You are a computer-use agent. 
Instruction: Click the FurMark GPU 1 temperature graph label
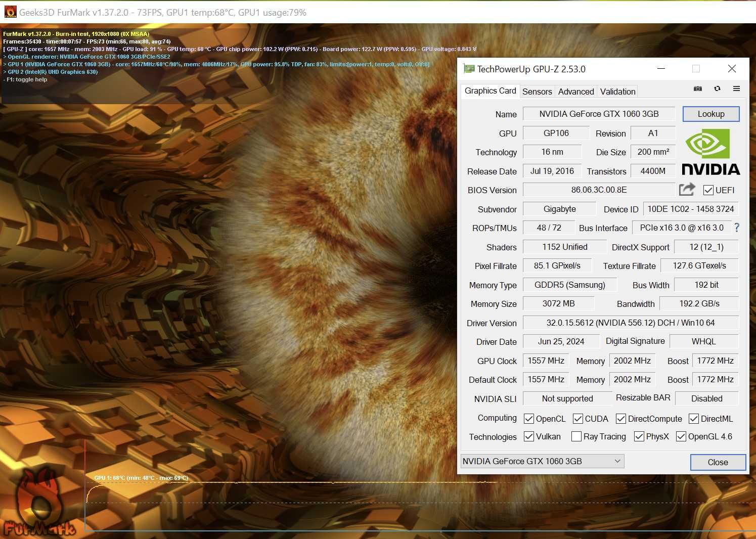point(141,478)
